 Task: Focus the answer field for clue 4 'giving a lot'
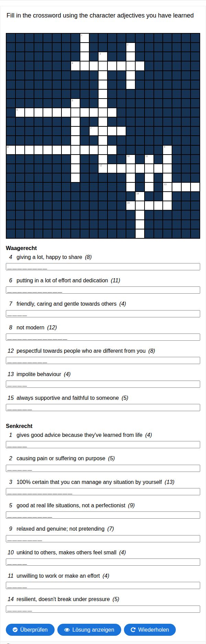pyautogui.click(x=103, y=267)
